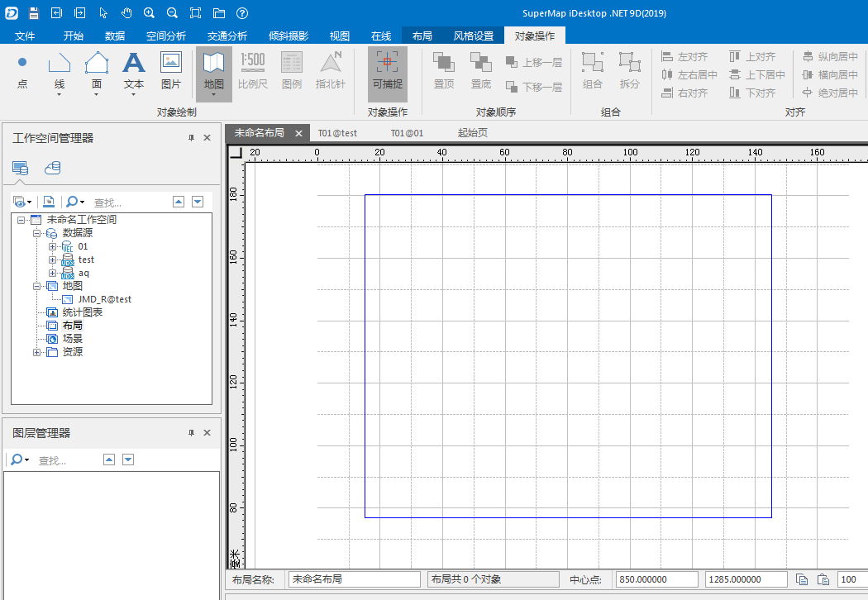Viewport: 868px width, 600px height.
Task: Save the workspace with the floppy disk icon
Action: pyautogui.click(x=34, y=12)
